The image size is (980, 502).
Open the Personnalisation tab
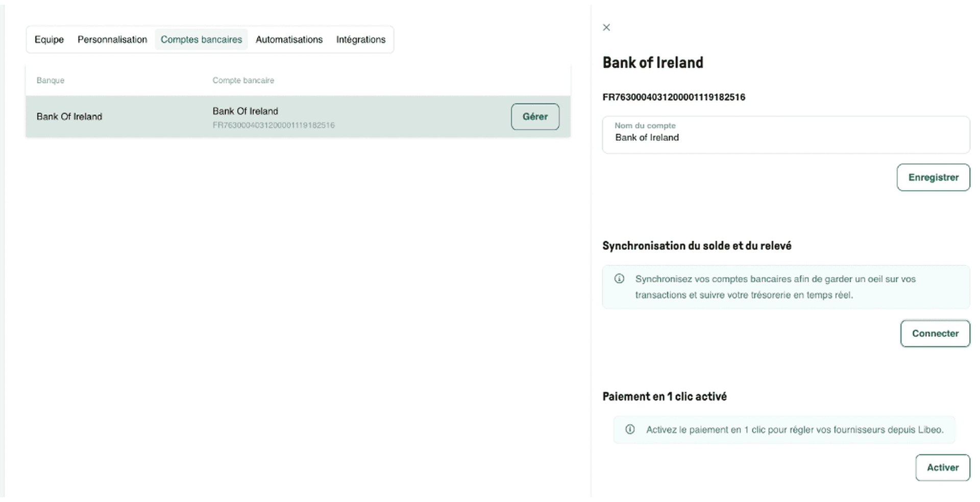tap(112, 39)
